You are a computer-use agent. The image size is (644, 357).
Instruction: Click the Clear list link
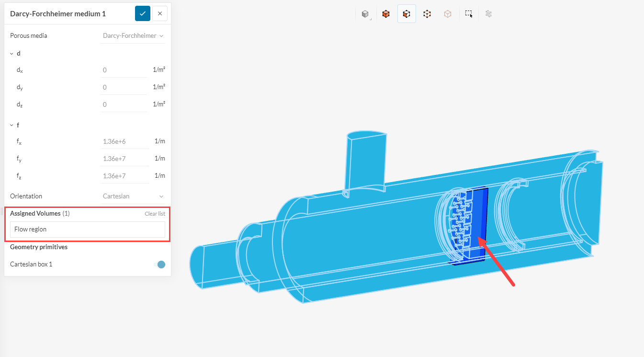click(x=155, y=214)
